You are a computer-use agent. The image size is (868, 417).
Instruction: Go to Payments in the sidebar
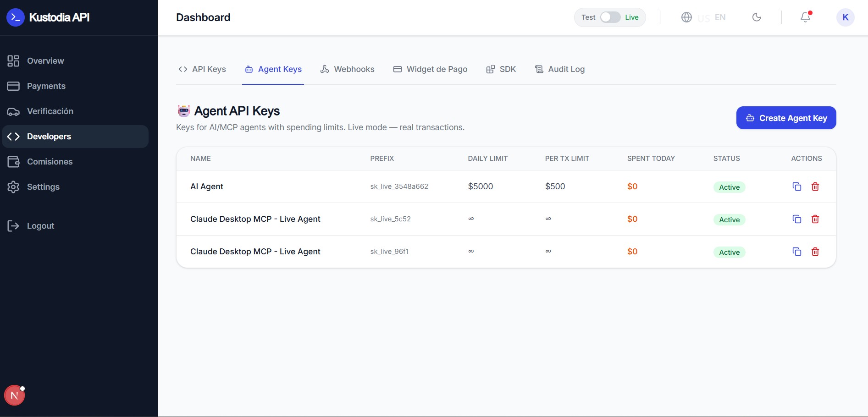[46, 86]
